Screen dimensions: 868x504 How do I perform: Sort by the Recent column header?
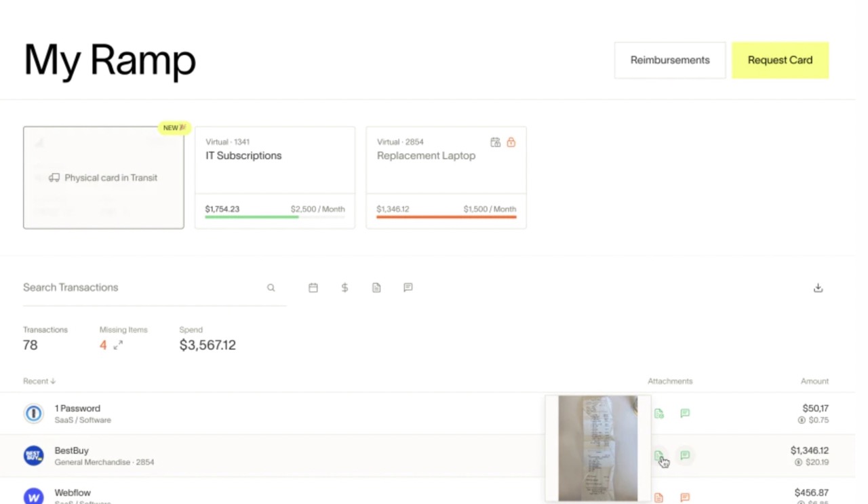pos(39,381)
